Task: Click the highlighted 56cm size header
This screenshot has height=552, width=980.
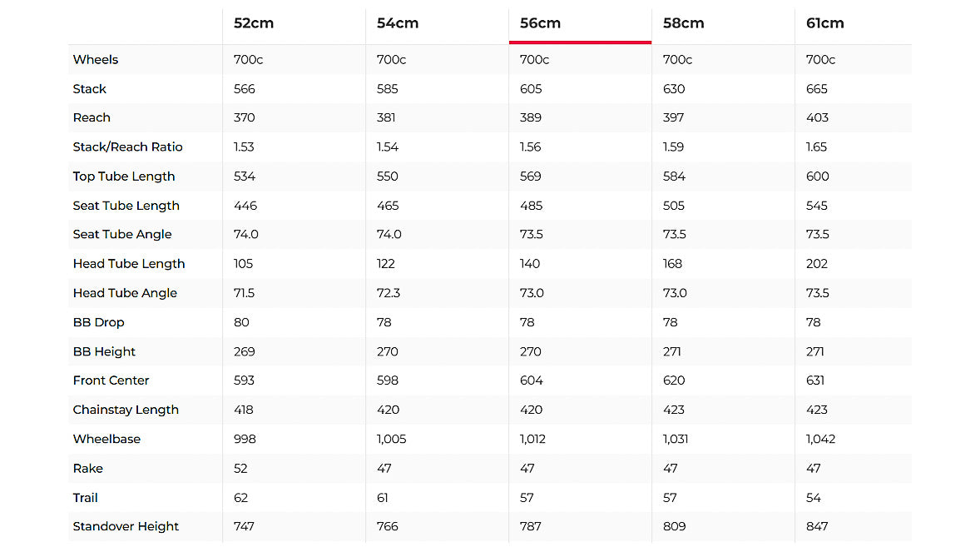Action: (x=541, y=23)
